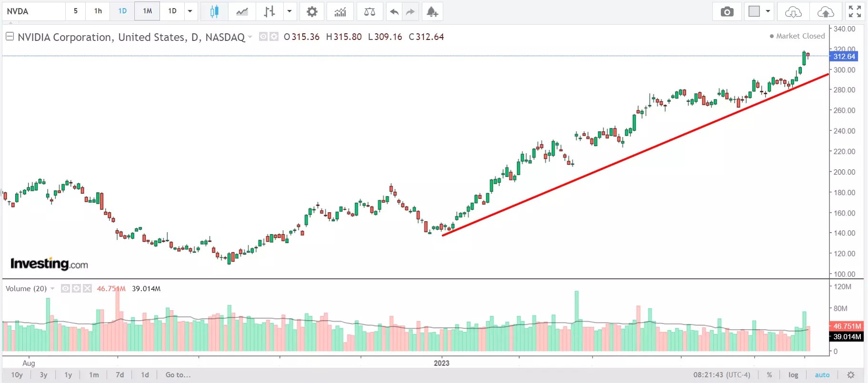Select the 1h interval
868x383 pixels.
(x=98, y=11)
